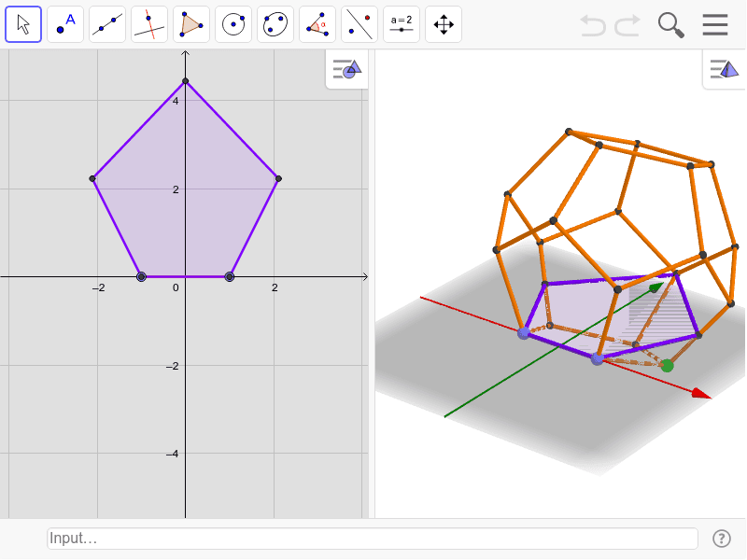Screen dimensions: 747x560
Task: Open the Help question mark button
Action: click(721, 538)
